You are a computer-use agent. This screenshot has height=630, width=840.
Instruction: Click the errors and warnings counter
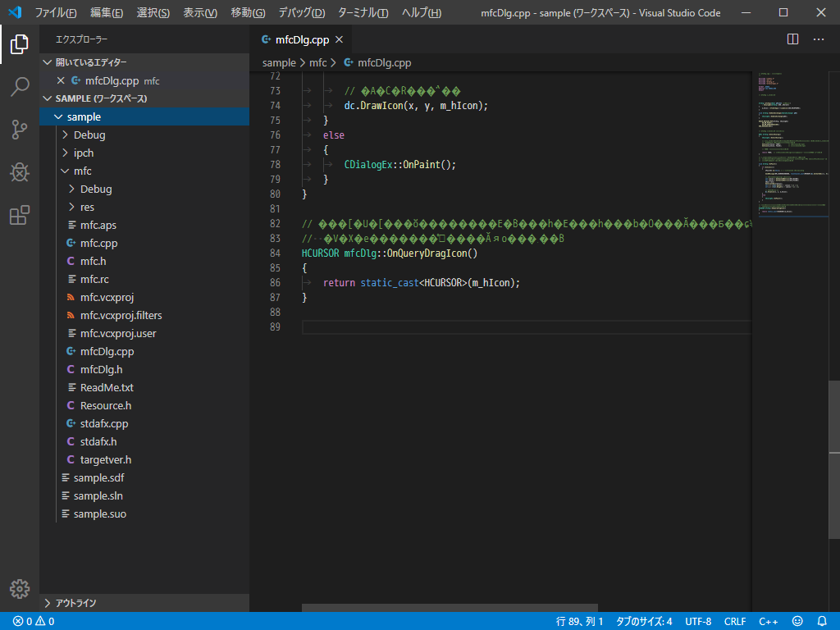[34, 621]
